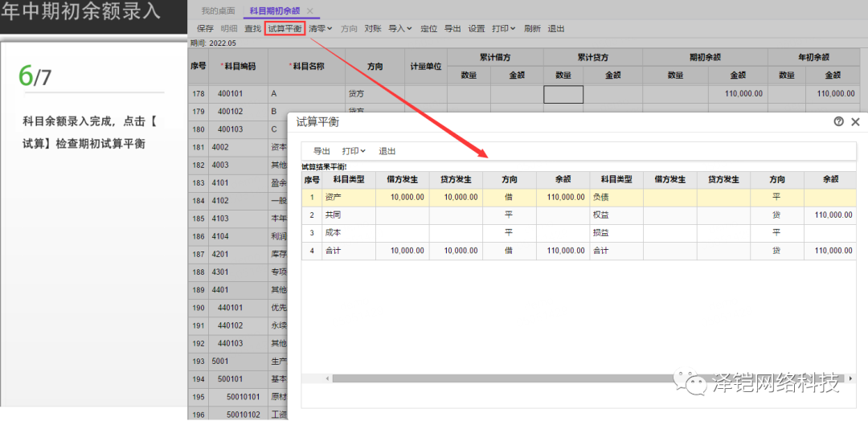Click 导出 in the trial balance dialog
The height and width of the screenshot is (421, 868).
tap(321, 151)
